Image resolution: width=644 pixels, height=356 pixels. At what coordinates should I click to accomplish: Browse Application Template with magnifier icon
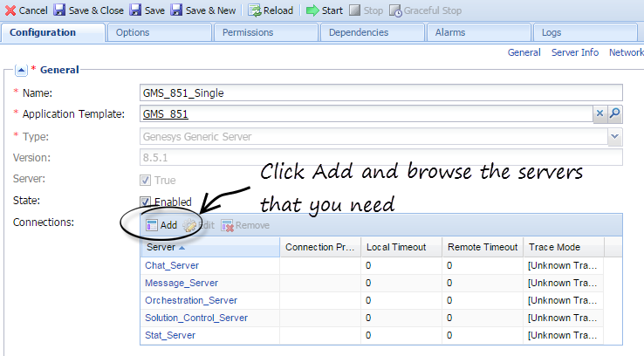coord(614,113)
